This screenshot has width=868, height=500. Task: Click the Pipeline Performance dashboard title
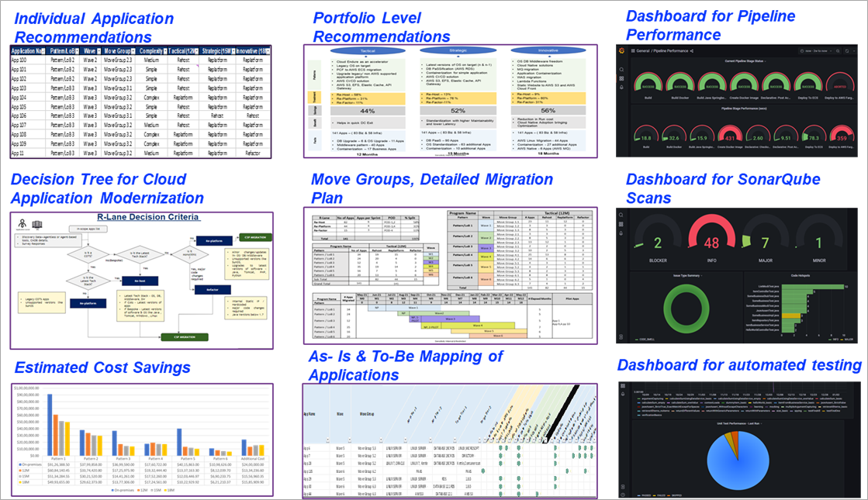(x=670, y=50)
